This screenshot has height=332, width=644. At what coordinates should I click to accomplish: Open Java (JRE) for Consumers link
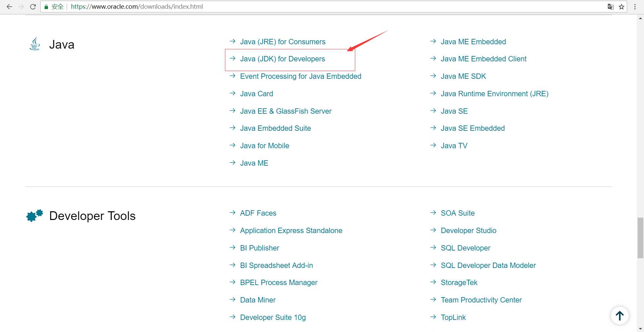click(283, 42)
